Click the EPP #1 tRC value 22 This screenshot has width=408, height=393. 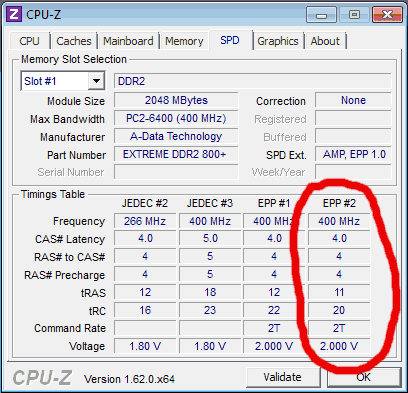click(x=274, y=310)
